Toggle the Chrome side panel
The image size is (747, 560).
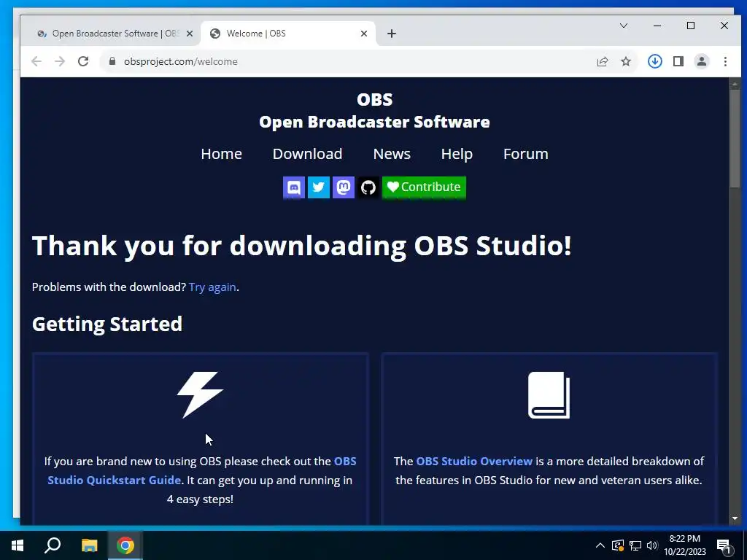coord(678,61)
